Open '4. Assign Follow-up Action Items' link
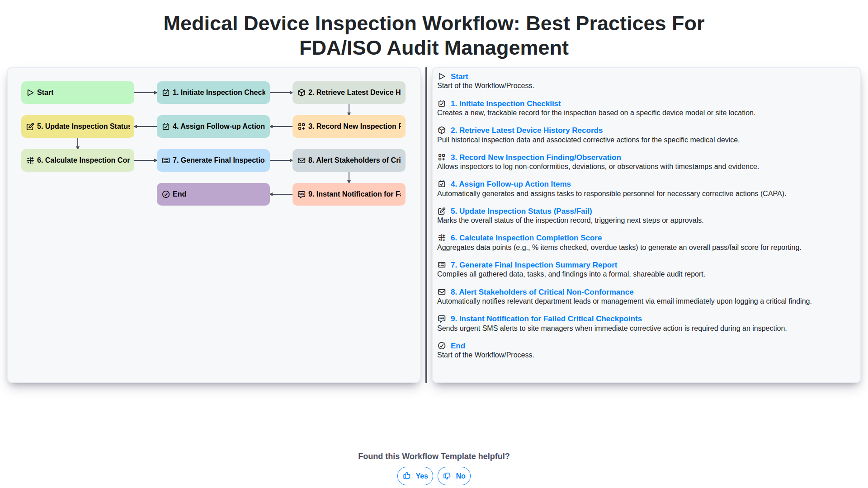This screenshot has height=488, width=868. coord(510,184)
